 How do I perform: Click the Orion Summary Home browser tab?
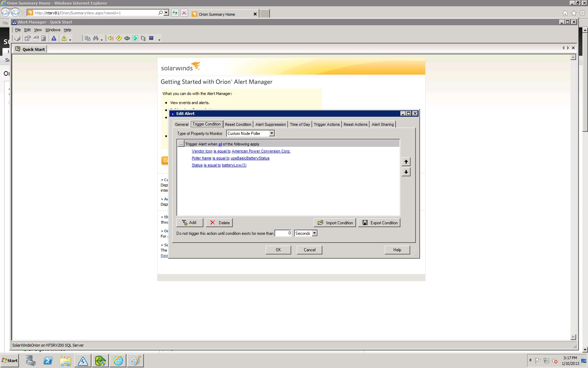tap(224, 14)
